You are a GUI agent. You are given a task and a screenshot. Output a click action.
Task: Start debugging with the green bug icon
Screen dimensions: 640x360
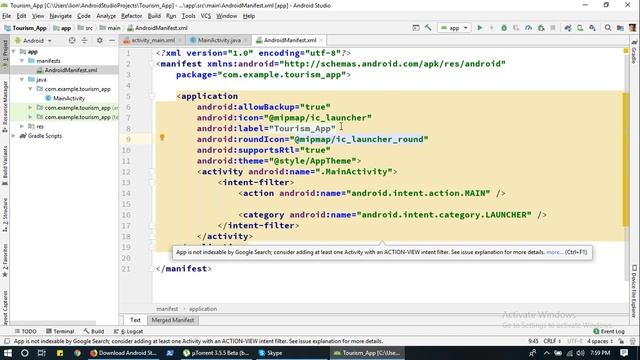504,28
